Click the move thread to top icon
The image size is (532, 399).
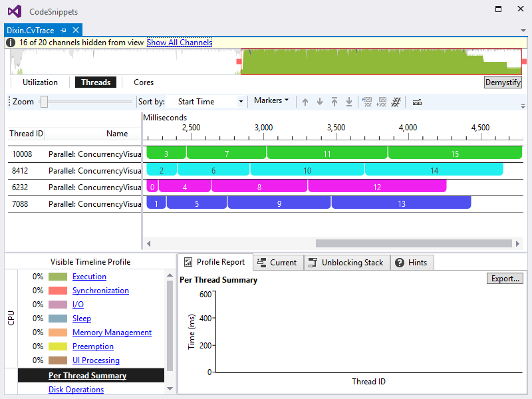(334, 102)
